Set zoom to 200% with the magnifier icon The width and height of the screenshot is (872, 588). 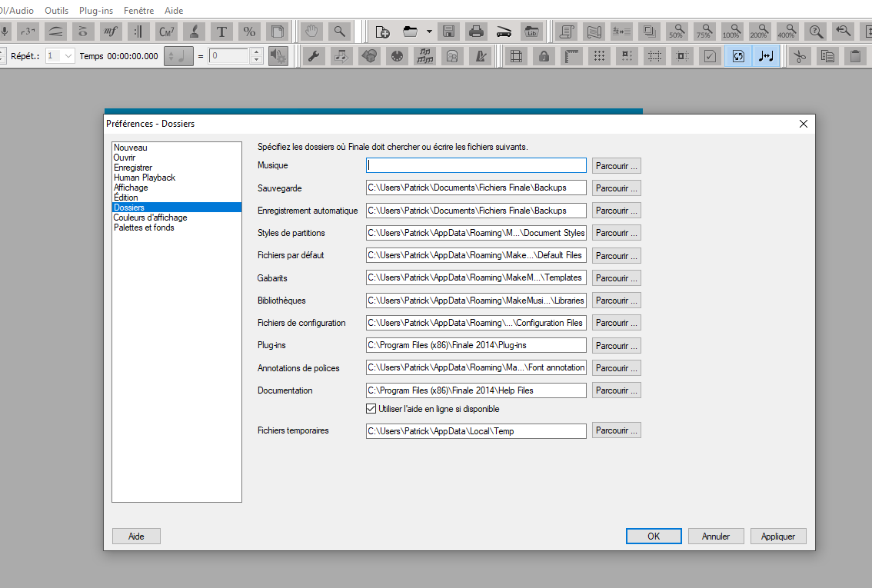click(758, 32)
